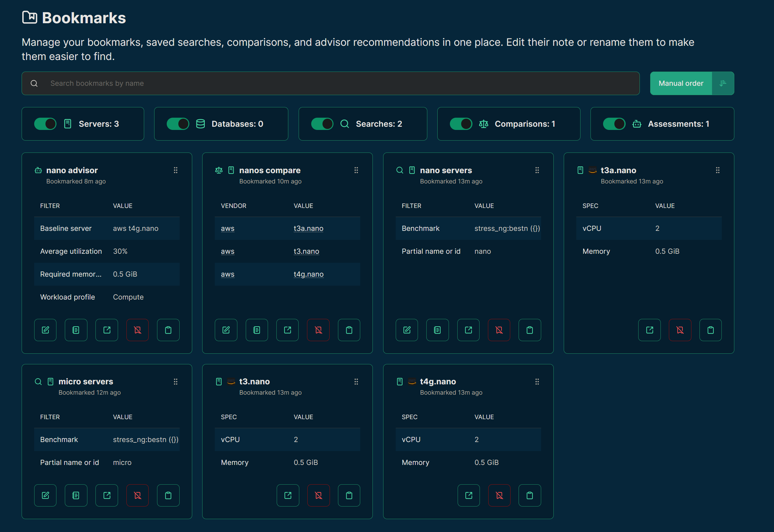Click the aws vendor link beside t3a.nano
Viewport: 774px width, 532px height.
(x=228, y=229)
